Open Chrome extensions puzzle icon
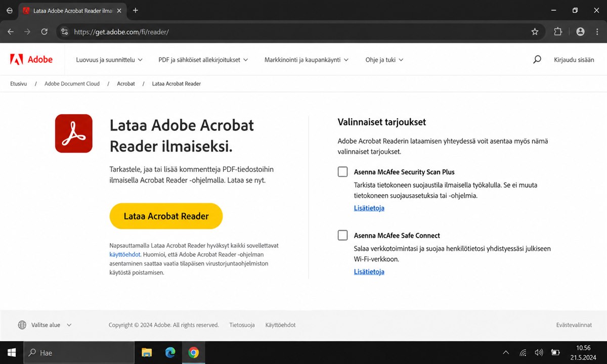Image resolution: width=607 pixels, height=364 pixels. pyautogui.click(x=558, y=32)
